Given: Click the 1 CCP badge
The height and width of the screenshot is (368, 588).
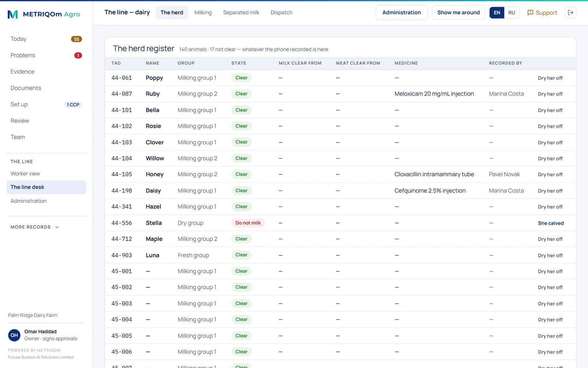Looking at the screenshot, I should click(x=73, y=105).
